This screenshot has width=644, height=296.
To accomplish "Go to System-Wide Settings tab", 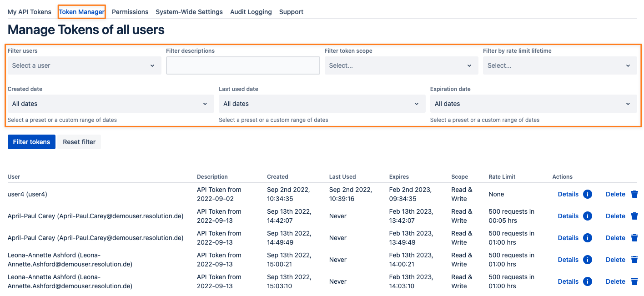I will pyautogui.click(x=189, y=12).
